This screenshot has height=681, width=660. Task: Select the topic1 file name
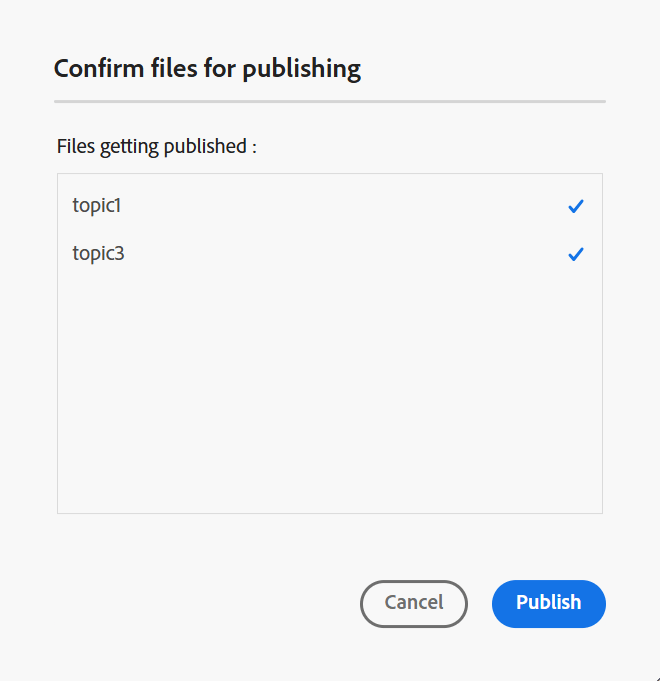click(x=96, y=206)
